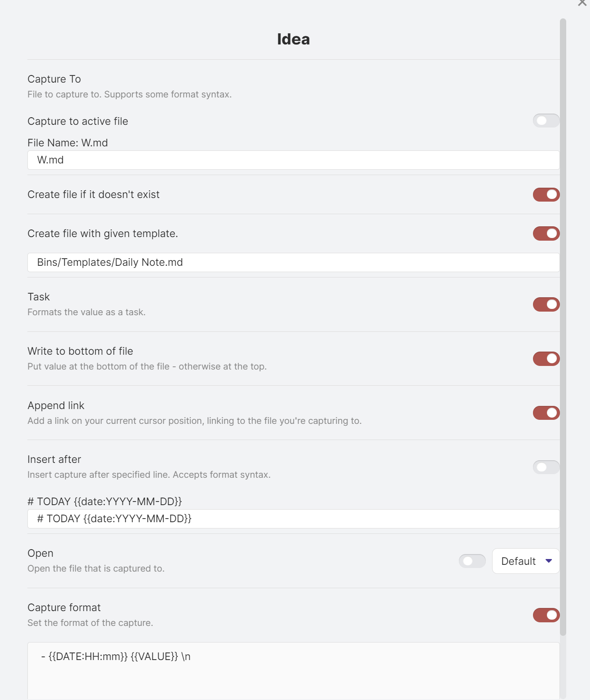Click the "Idea" dialog title
Viewport: 590px width, 700px height.
point(294,39)
